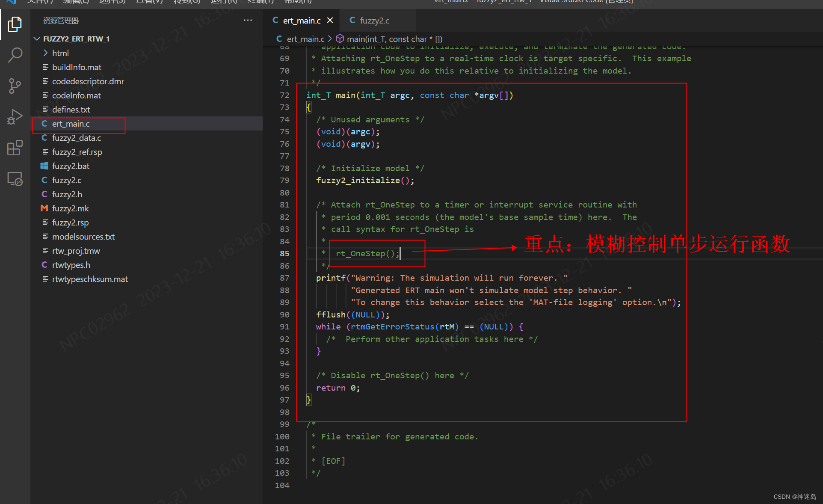This screenshot has width=823, height=504.
Task: Click 'return 0;' on line 96
Action: point(338,388)
